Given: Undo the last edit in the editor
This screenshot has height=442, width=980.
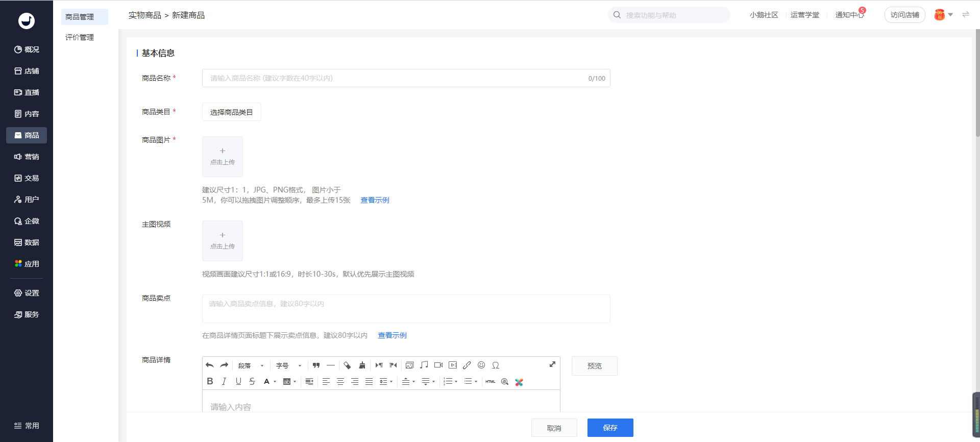Looking at the screenshot, I should [210, 365].
